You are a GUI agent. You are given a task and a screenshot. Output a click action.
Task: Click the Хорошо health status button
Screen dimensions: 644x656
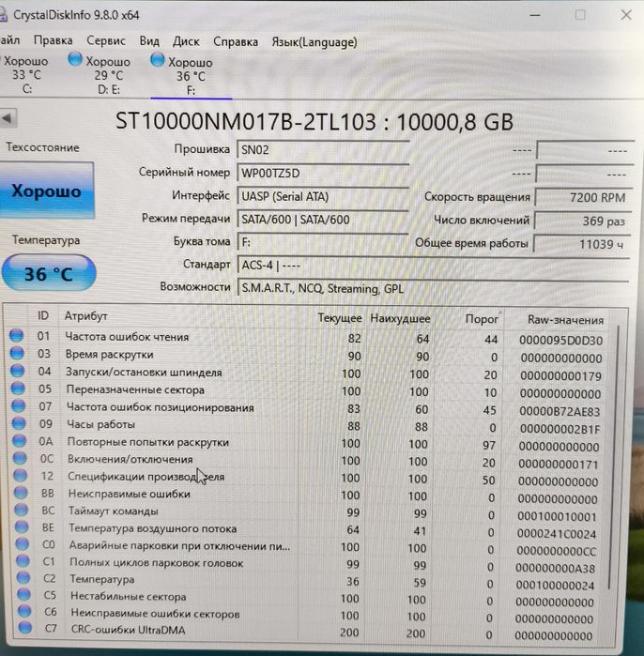(47, 191)
